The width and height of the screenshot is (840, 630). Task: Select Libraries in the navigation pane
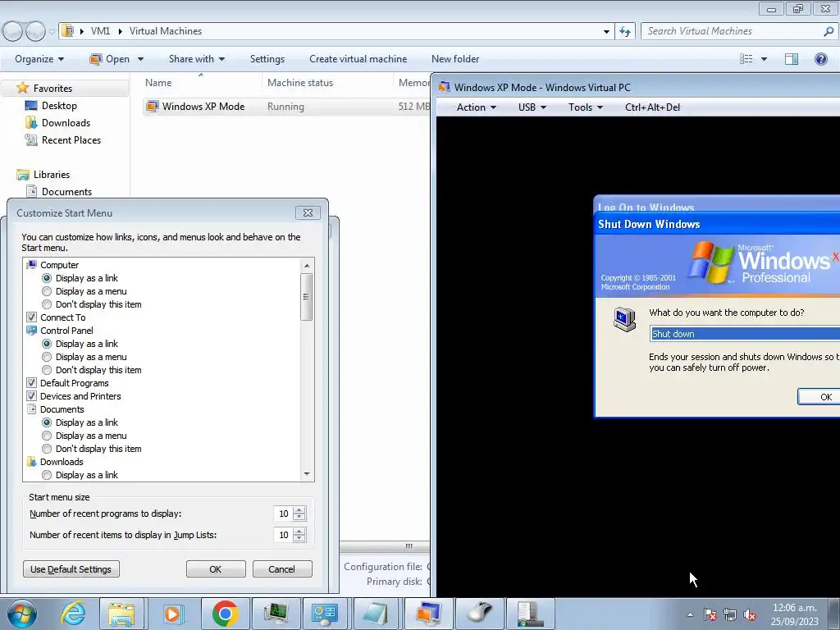[x=52, y=174]
